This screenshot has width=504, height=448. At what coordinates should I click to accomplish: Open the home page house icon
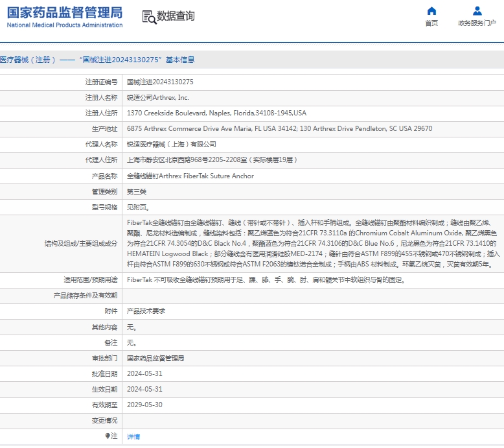coord(431,11)
